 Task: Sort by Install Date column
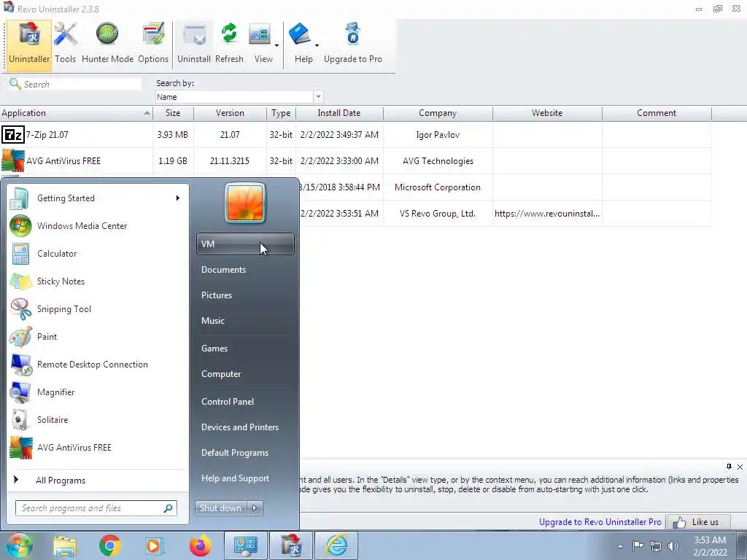pyautogui.click(x=339, y=113)
